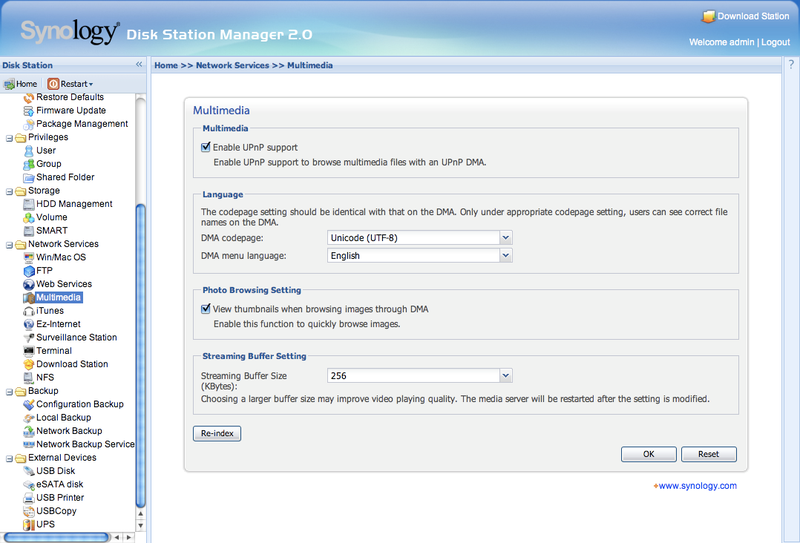Click the sidebar scroll right arrow
This screenshot has height=543, width=800.
point(129,537)
